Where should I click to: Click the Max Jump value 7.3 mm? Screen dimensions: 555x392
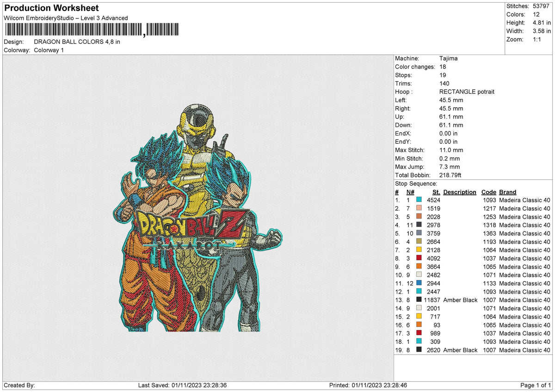[x=450, y=167]
